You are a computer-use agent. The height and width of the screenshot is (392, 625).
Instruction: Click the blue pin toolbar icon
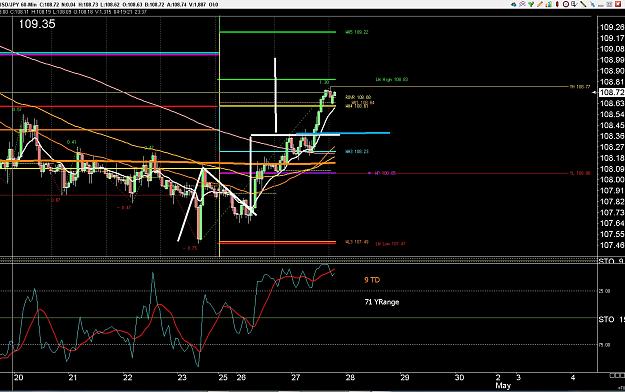click(592, 4)
